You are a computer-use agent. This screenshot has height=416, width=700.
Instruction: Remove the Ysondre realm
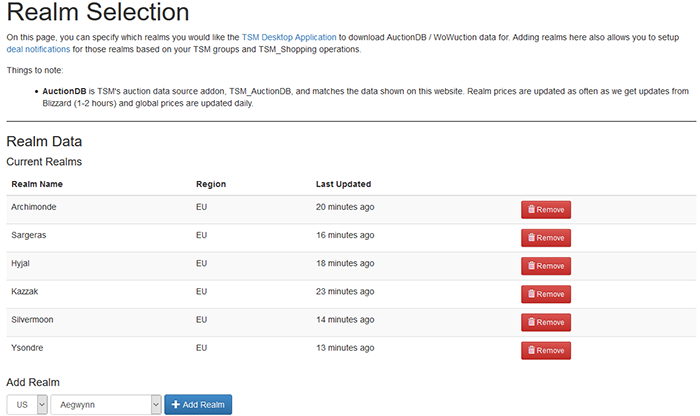(546, 350)
